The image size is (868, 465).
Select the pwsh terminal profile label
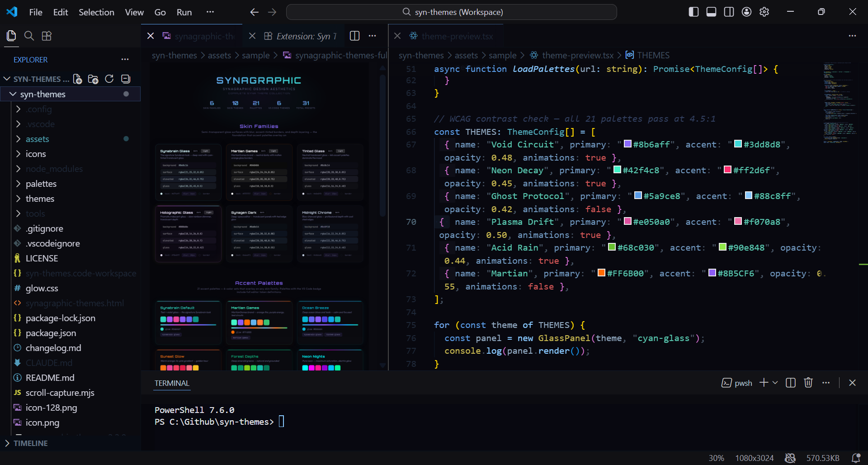click(743, 383)
